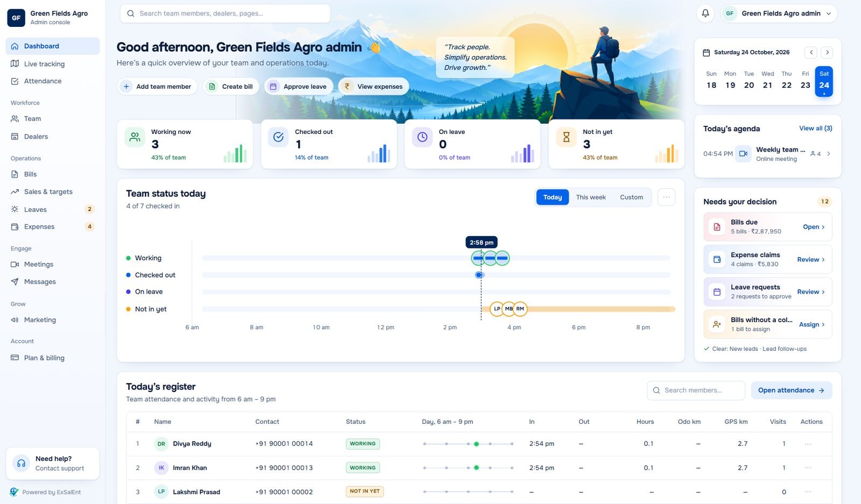
Task: Open actions menu for Imran Khan row
Action: click(808, 468)
